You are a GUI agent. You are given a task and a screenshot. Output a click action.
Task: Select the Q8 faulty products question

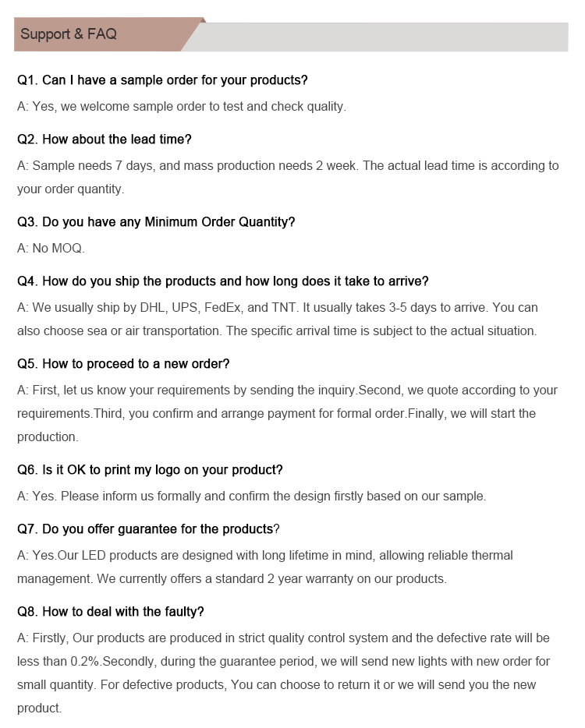[x=111, y=612]
